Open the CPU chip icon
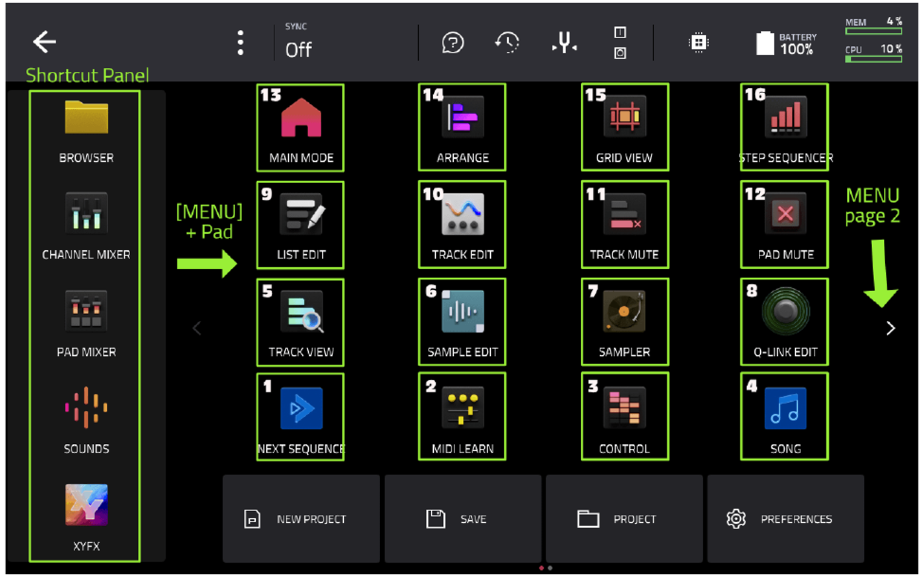This screenshot has width=924, height=581. 699,43
